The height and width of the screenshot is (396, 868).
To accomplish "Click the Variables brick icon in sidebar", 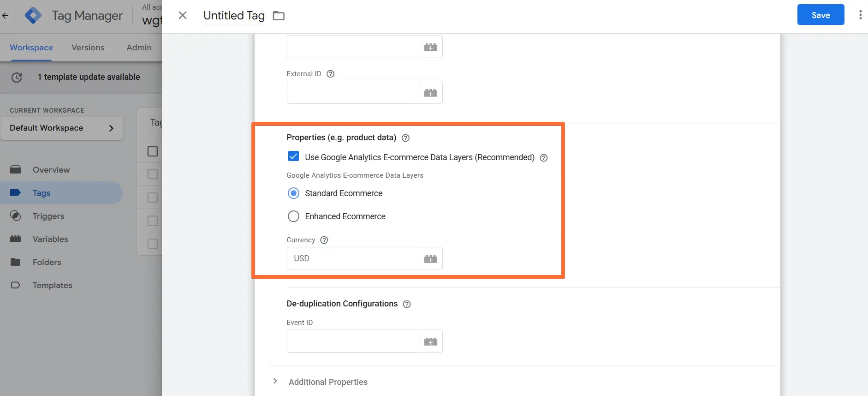I will tap(15, 239).
